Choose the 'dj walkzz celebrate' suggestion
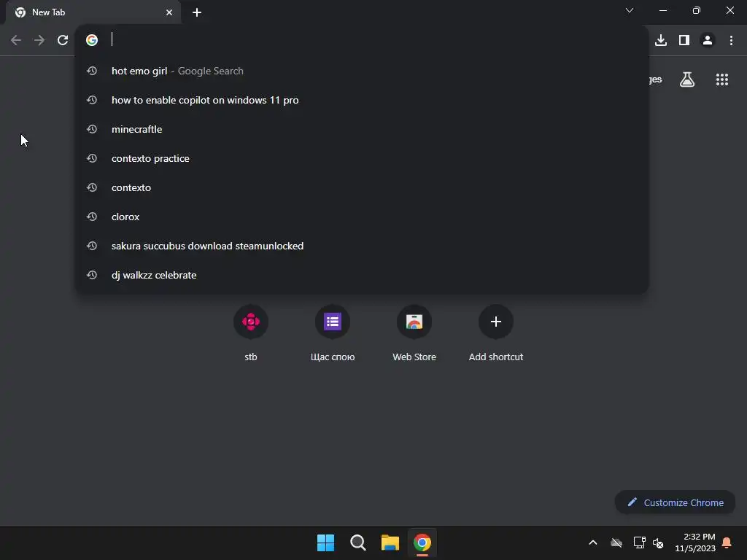The width and height of the screenshot is (747, 560). pyautogui.click(x=362, y=275)
